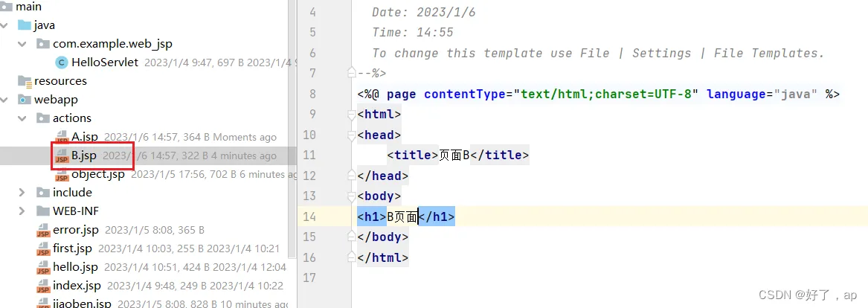This screenshot has width=868, height=308.
Task: Collapse the actions folder arrow
Action: [23, 118]
